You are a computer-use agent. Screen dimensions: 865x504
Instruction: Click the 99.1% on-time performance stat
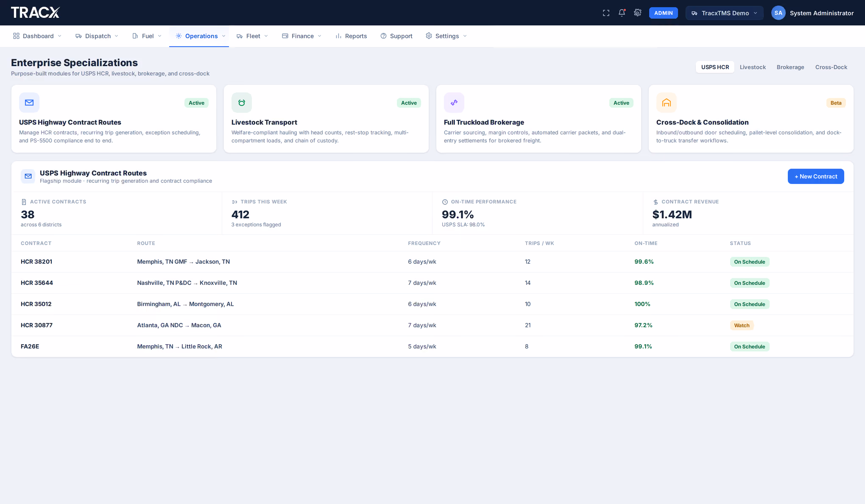(x=458, y=214)
